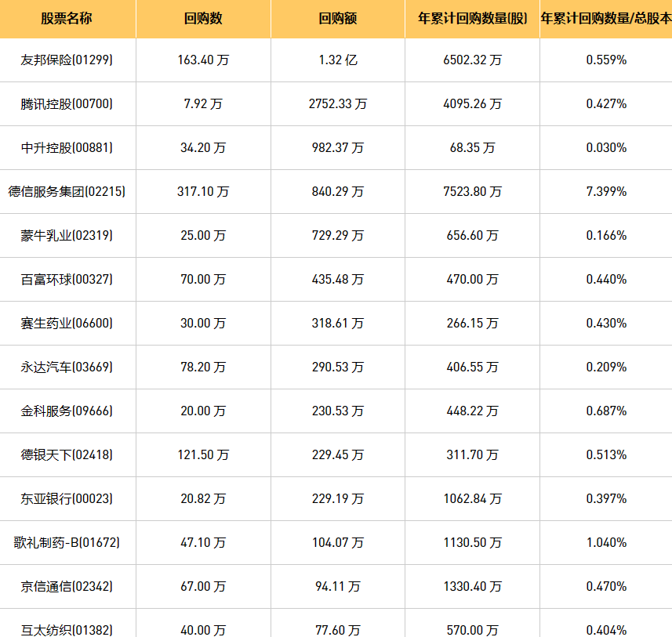Select stock 德信服务集团(02215)

click(67, 191)
